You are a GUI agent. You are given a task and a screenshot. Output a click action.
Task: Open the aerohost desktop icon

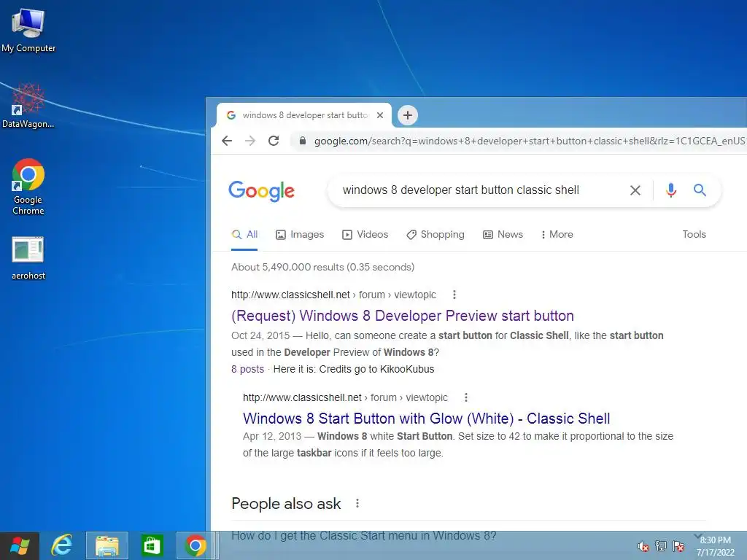(28, 258)
